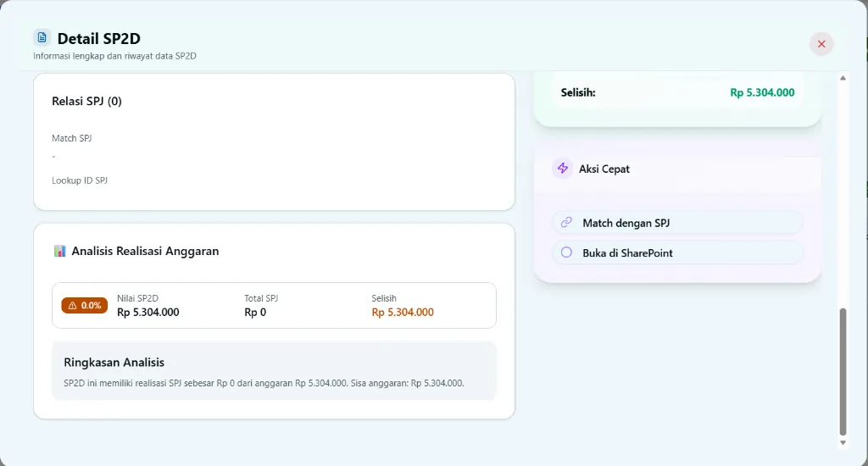
Task: Click the circle icon on Buka di SharePoint
Action: coord(566,252)
